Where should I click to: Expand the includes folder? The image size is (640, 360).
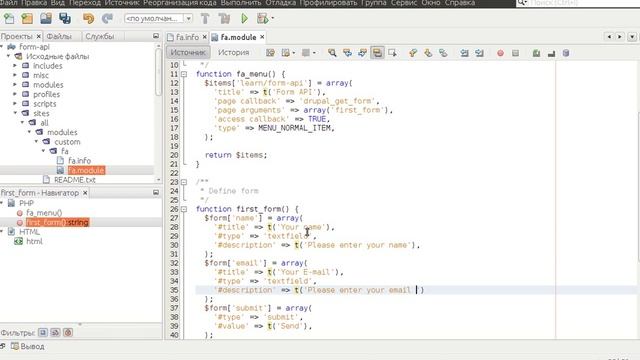[x=15, y=65]
